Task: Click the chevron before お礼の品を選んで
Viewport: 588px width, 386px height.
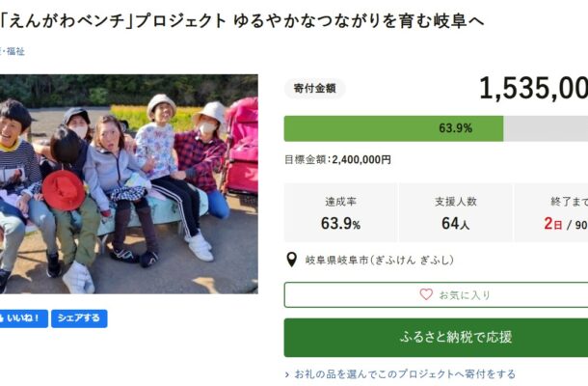Action: tap(287, 373)
